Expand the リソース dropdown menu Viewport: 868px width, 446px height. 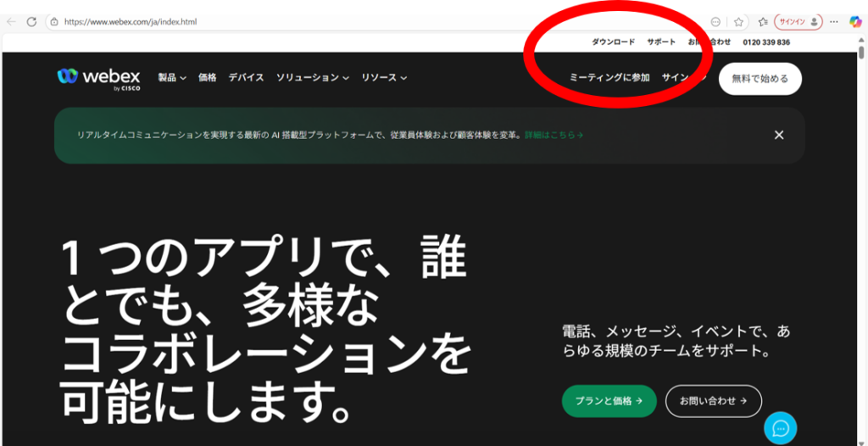(x=384, y=78)
